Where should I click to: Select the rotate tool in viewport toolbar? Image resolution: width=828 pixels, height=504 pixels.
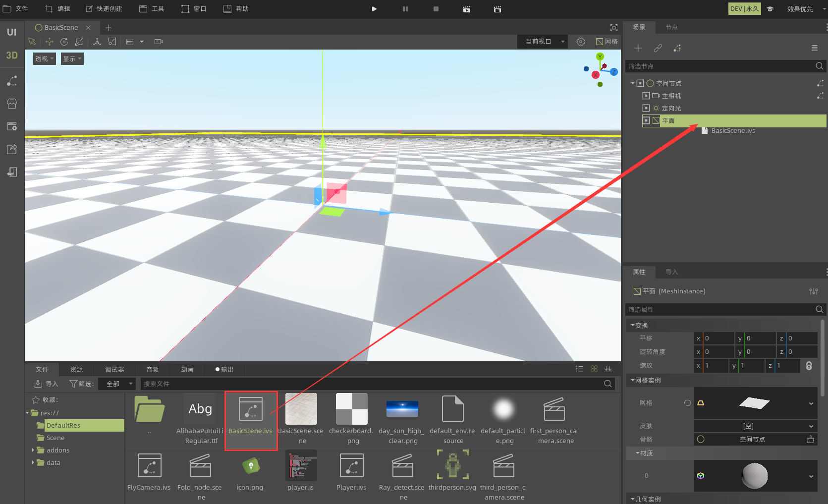pos(64,42)
